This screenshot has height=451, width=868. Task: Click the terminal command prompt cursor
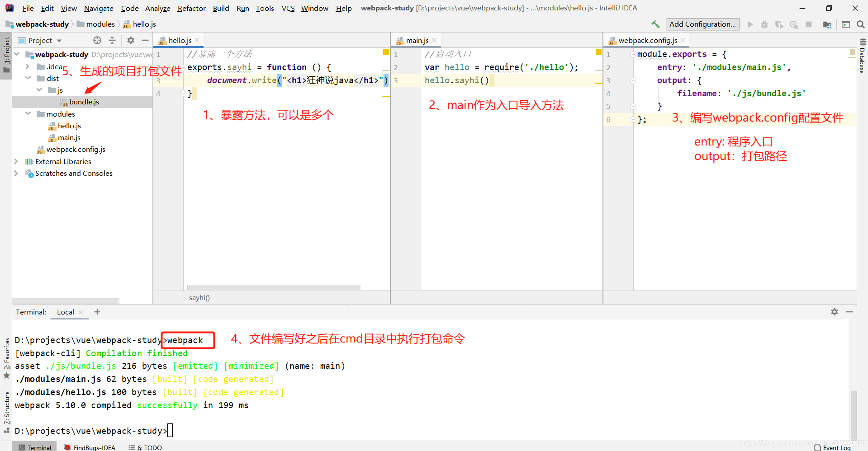pyautogui.click(x=170, y=431)
